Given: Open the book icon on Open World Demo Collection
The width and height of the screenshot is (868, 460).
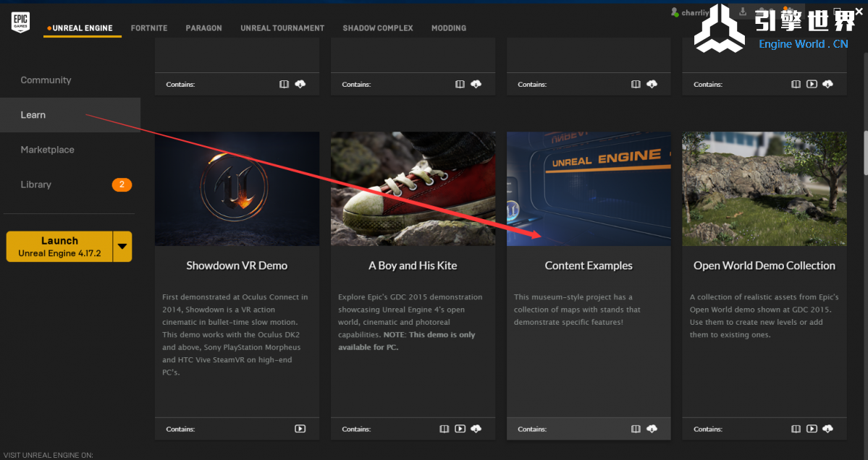Looking at the screenshot, I should point(796,428).
